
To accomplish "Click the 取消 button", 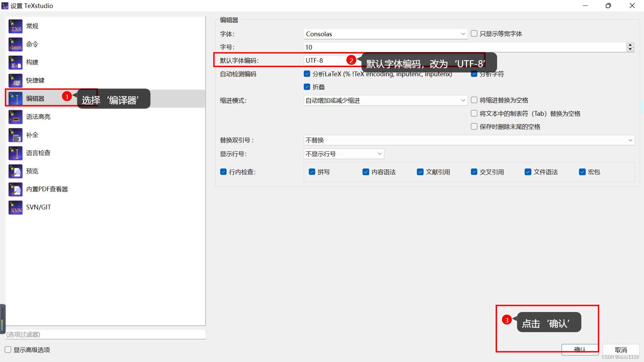I will 621,350.
